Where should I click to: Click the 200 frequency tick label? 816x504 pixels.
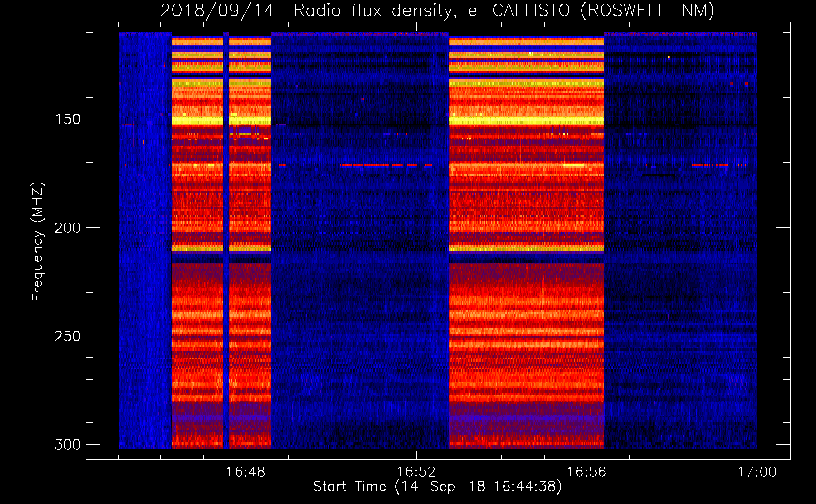(x=68, y=228)
